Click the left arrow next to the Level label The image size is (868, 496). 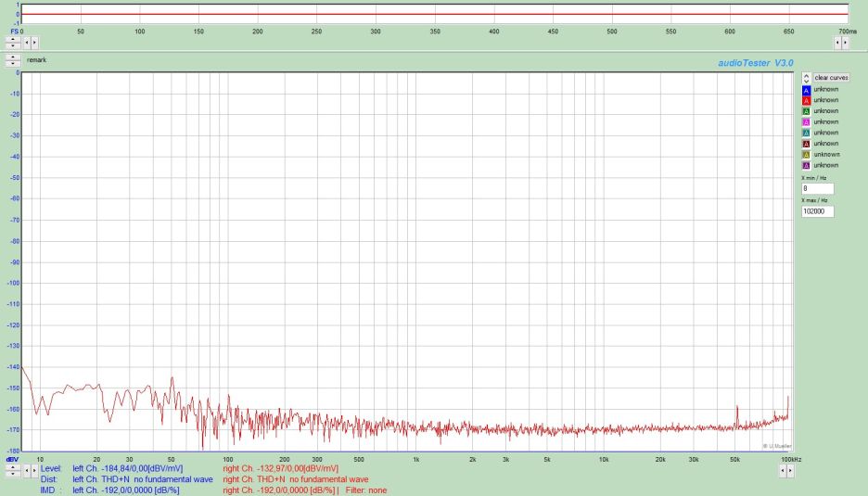tap(27, 471)
